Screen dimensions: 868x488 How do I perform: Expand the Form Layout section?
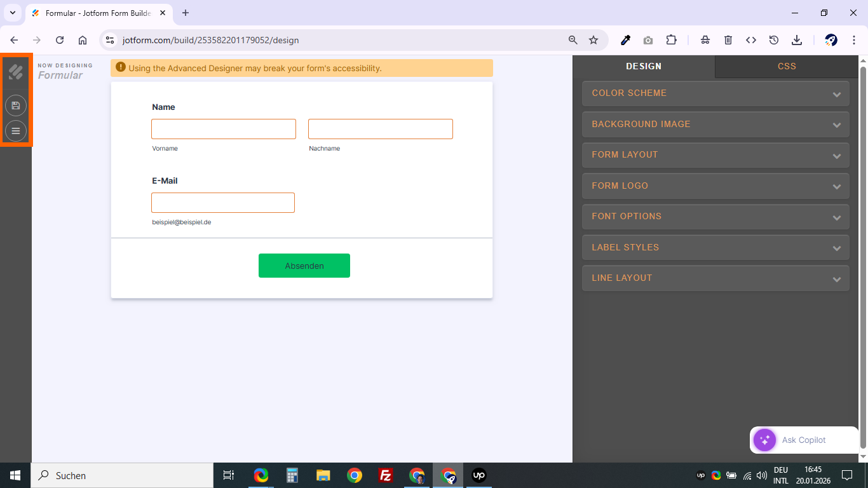coord(715,155)
